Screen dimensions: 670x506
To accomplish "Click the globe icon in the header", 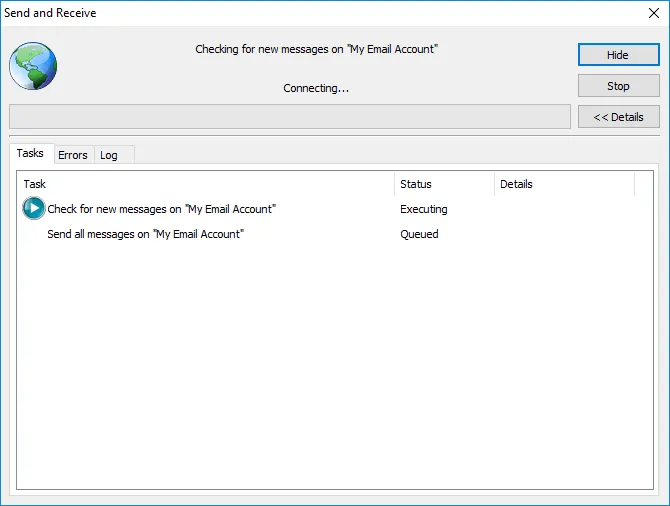I will click(x=33, y=67).
